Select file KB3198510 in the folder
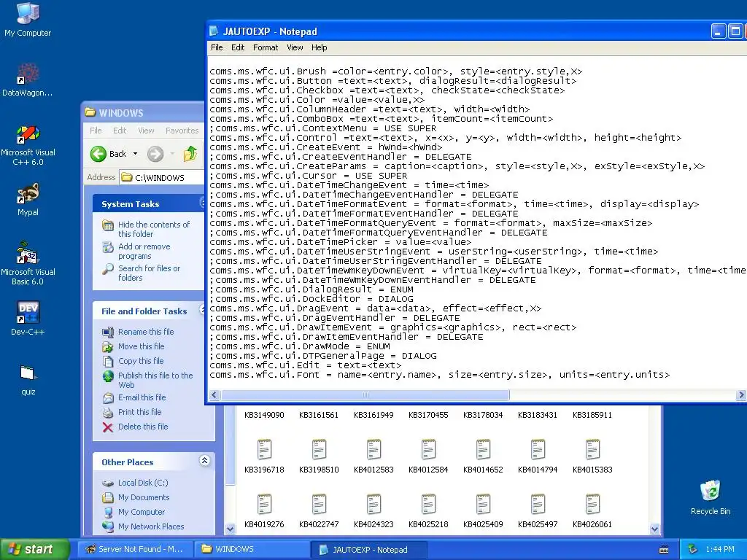This screenshot has height=560, width=747. click(x=319, y=456)
